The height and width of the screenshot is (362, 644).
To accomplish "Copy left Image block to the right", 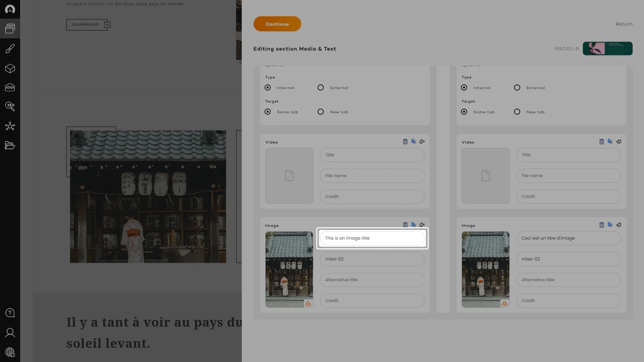I will tap(422, 225).
